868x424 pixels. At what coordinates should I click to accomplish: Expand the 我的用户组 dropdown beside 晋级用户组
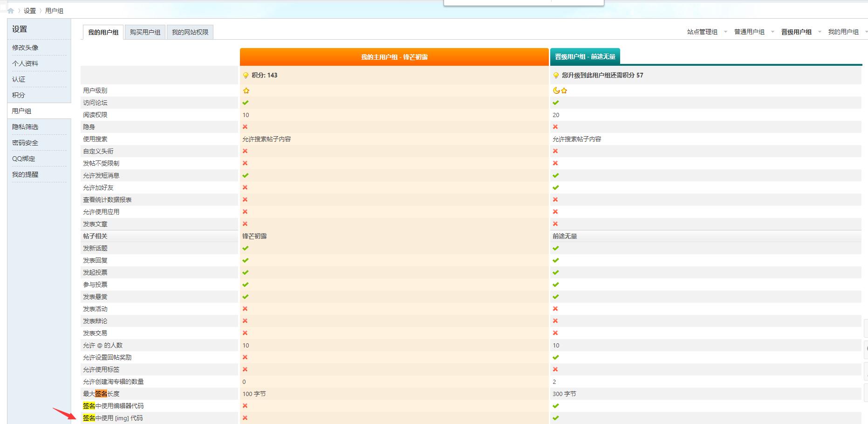point(848,32)
